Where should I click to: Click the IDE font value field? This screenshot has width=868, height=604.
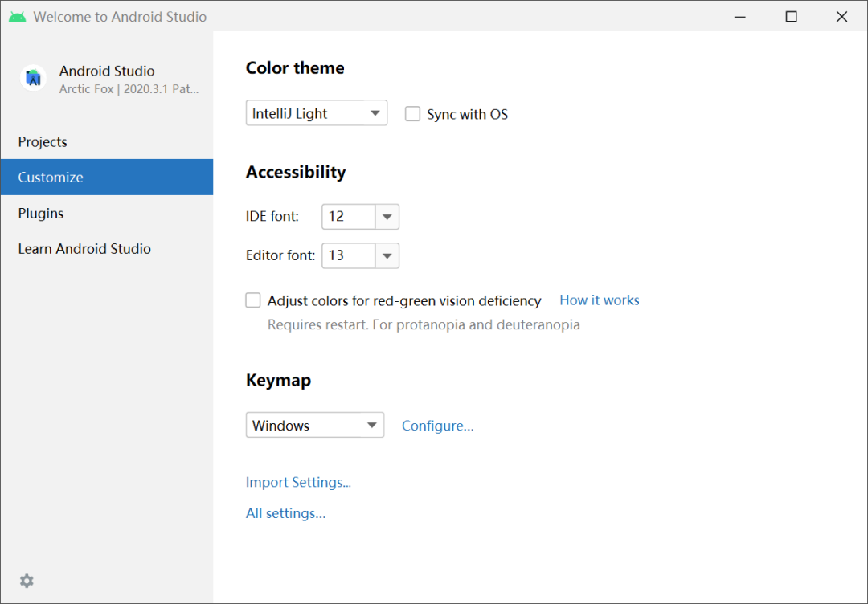pyautogui.click(x=349, y=217)
